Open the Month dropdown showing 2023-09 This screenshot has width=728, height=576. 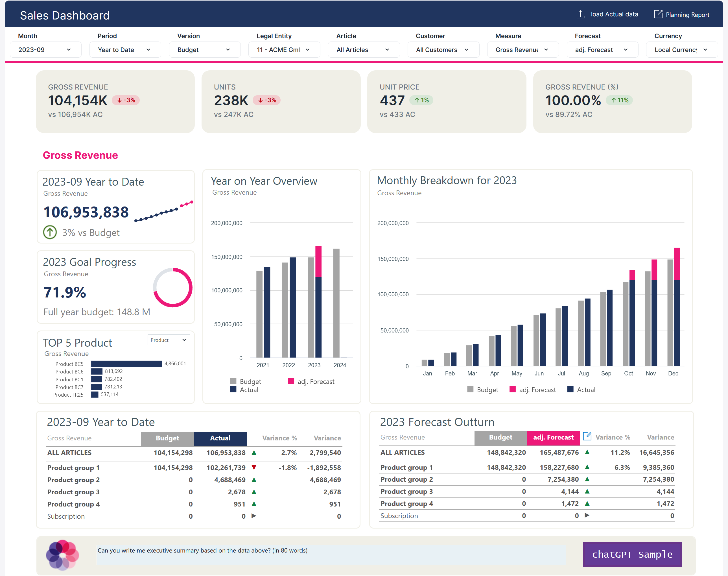point(45,50)
